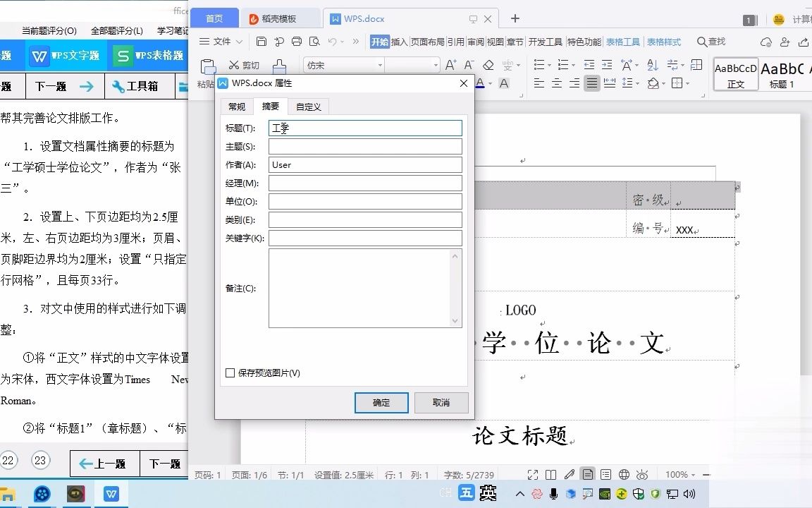Click the clear formatting eraser icon

click(x=488, y=65)
